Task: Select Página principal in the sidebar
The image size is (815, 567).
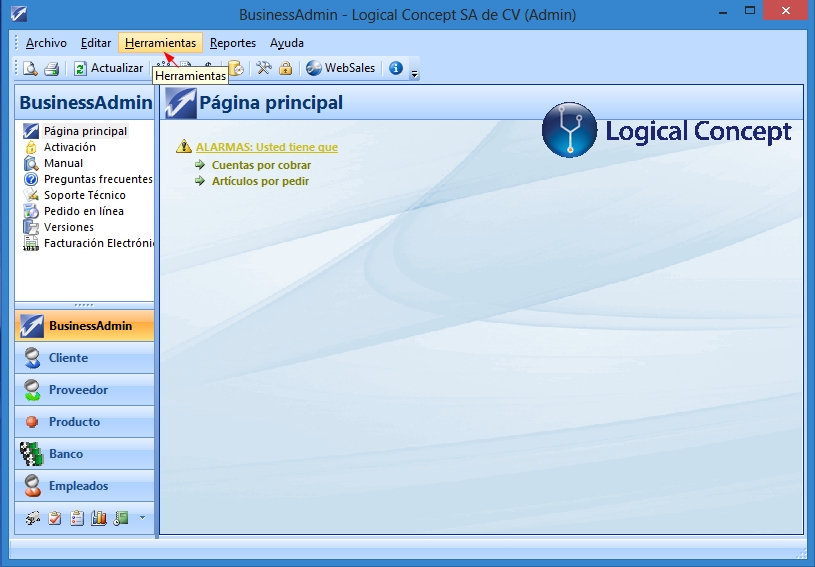Action: pos(85,131)
